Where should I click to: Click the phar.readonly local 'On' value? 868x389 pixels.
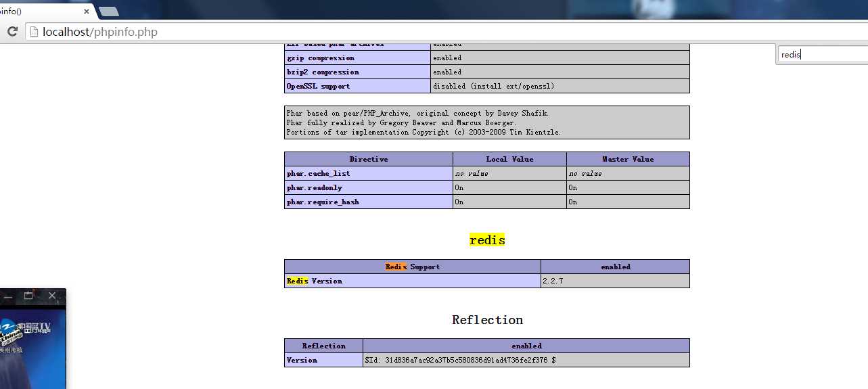click(509, 188)
